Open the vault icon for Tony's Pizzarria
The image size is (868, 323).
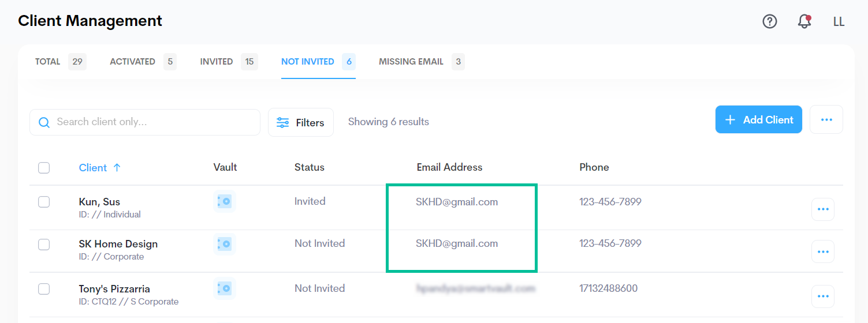point(224,288)
